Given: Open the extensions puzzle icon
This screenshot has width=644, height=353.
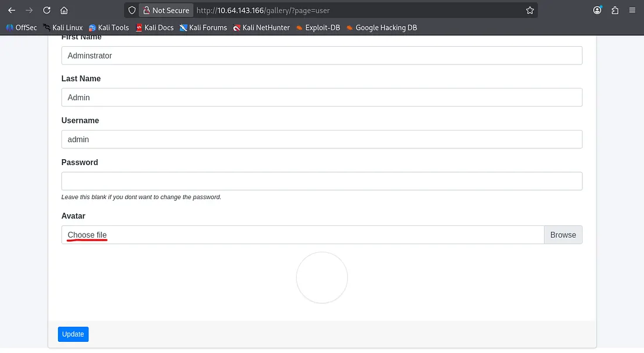Looking at the screenshot, I should (x=615, y=11).
